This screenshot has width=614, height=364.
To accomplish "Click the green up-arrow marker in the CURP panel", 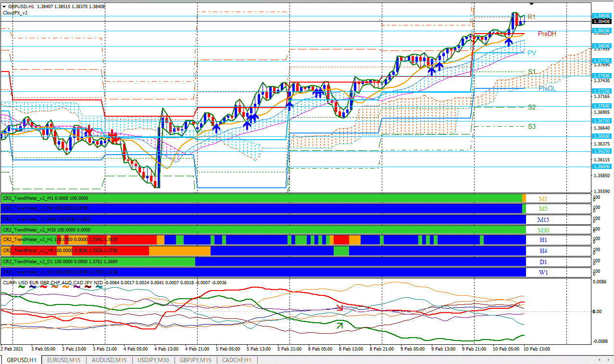I will (340, 326).
